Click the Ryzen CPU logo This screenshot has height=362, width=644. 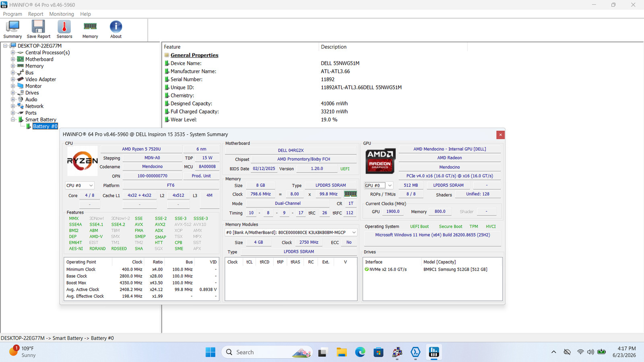pos(82,161)
